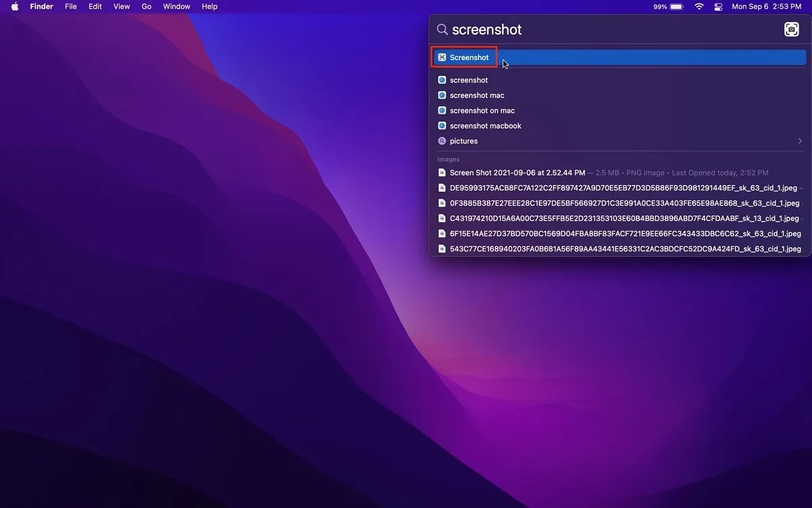Open the Screenshot app from the top Spotlight result
Image resolution: width=812 pixels, height=508 pixels.
click(x=469, y=57)
